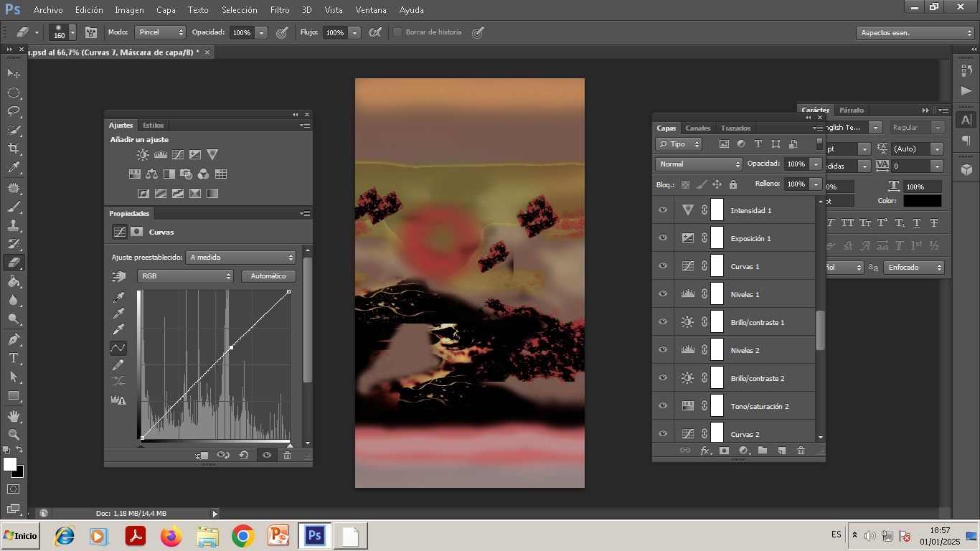Open Google Chrome from the taskbar

tap(243, 536)
